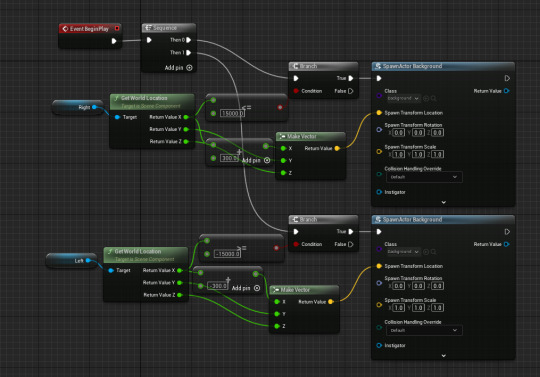Click the red boolean output of the <= node
The image size is (540, 377).
pos(280,107)
